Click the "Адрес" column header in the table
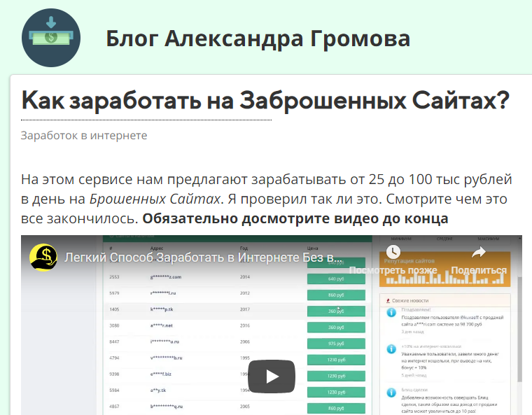Image resolution: width=532 pixels, height=415 pixels. [x=156, y=248]
